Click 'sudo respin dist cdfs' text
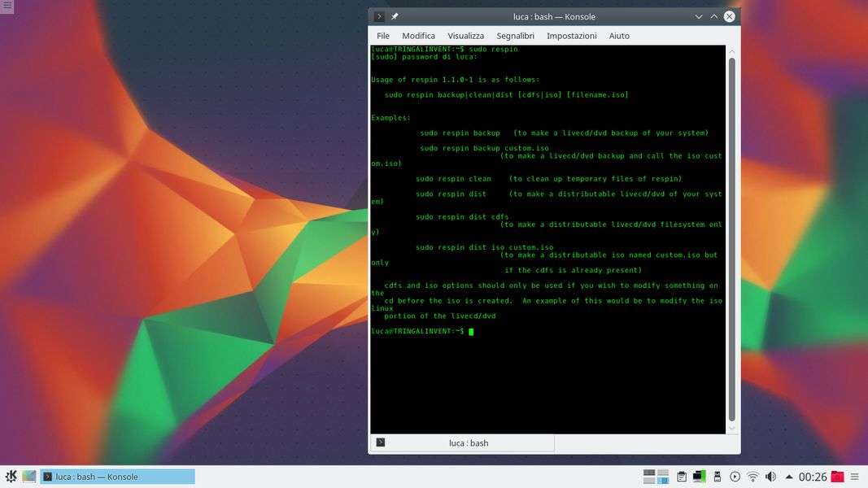Viewport: 868px width, 488px height. pos(462,217)
